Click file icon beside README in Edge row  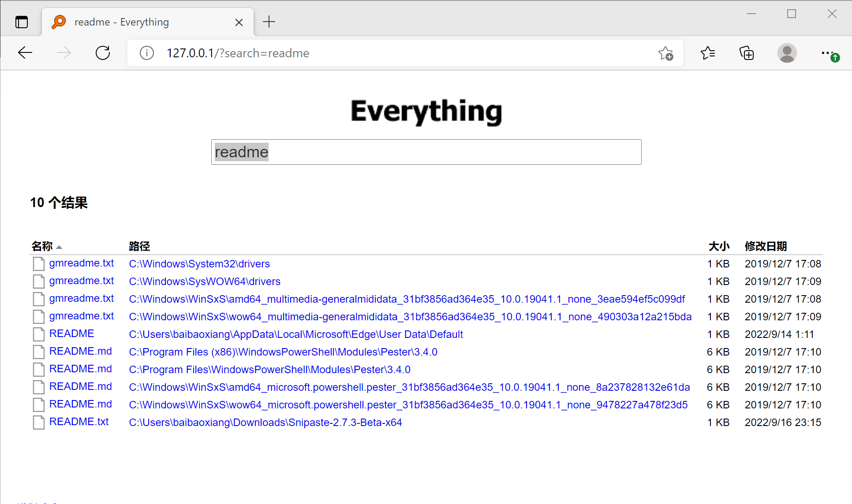tap(39, 334)
